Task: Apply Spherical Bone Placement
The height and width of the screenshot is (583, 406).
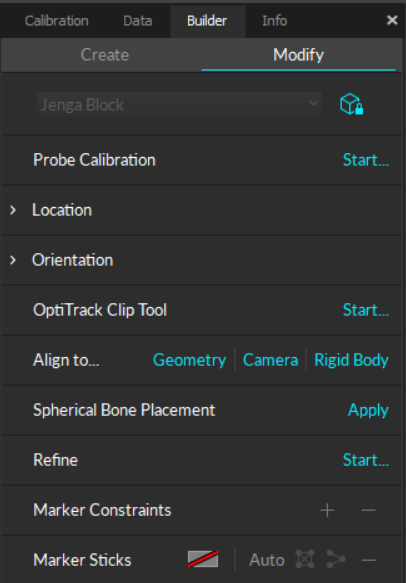Action: [x=368, y=410]
